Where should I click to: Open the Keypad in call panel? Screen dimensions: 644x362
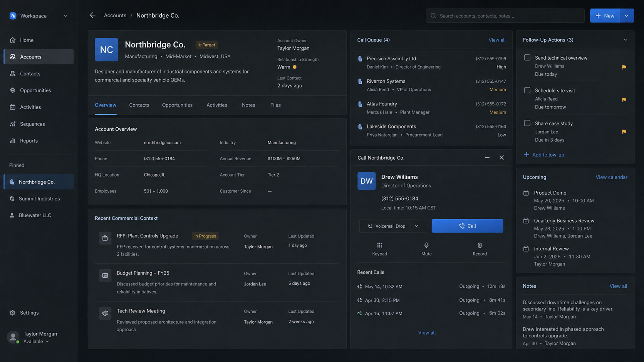pos(379,249)
